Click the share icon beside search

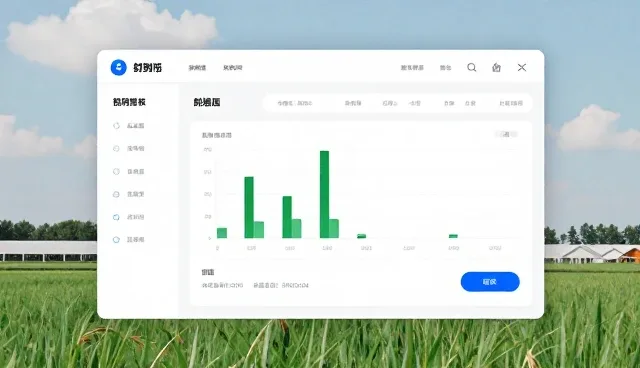(x=496, y=67)
